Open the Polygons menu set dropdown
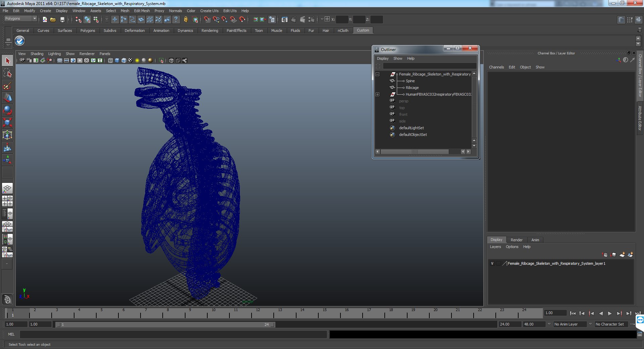Image resolution: width=644 pixels, height=349 pixels. [x=20, y=19]
